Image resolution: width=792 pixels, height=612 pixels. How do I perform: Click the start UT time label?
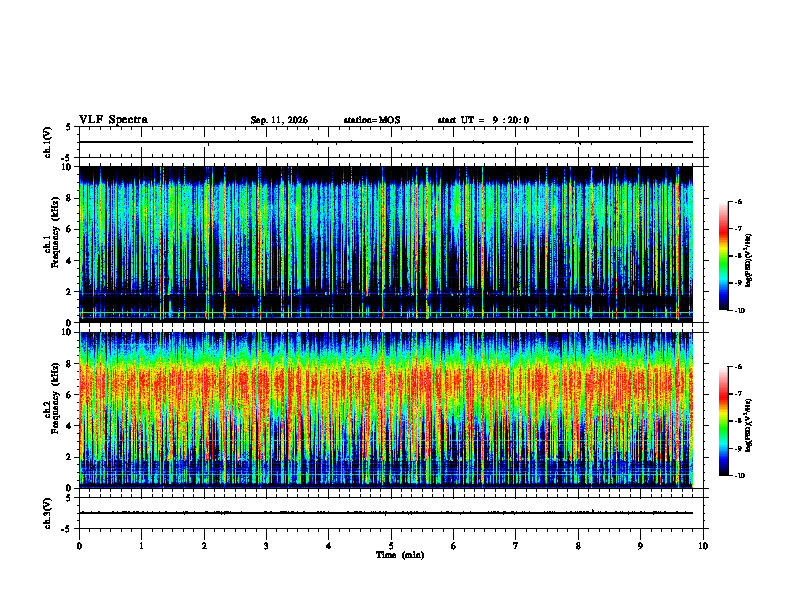click(x=483, y=120)
